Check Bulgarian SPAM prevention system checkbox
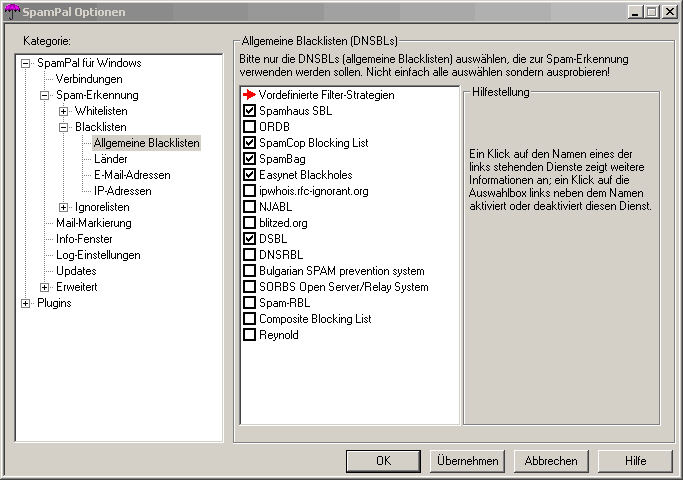The height and width of the screenshot is (480, 683). (249, 270)
